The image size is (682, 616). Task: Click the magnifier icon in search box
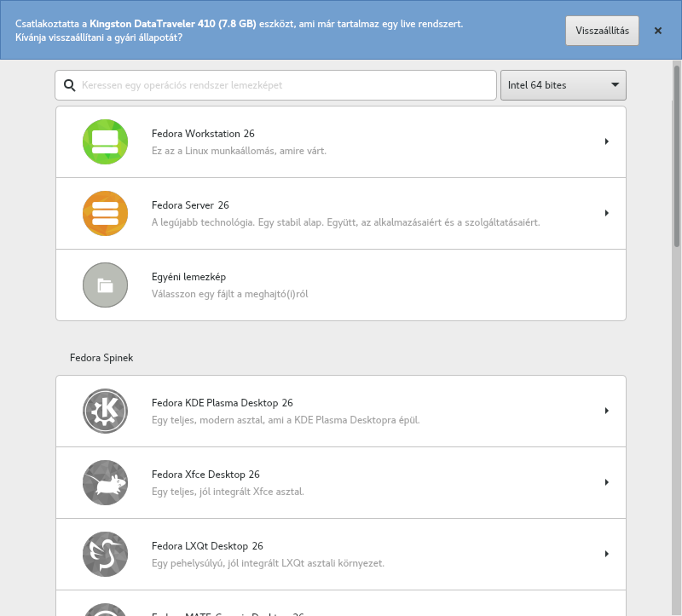(x=70, y=85)
